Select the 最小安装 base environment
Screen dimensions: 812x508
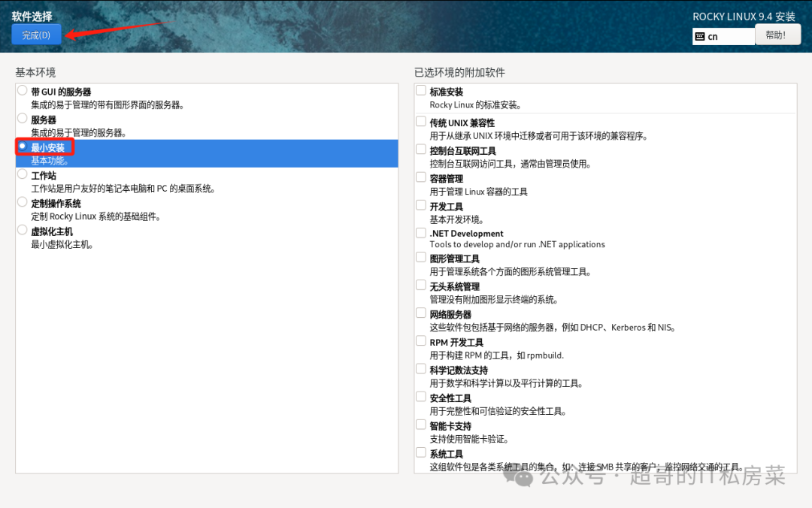click(23, 148)
